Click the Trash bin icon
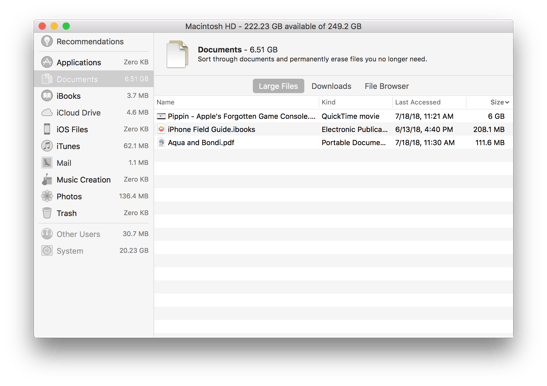The height and width of the screenshot is (386, 547). click(x=47, y=213)
